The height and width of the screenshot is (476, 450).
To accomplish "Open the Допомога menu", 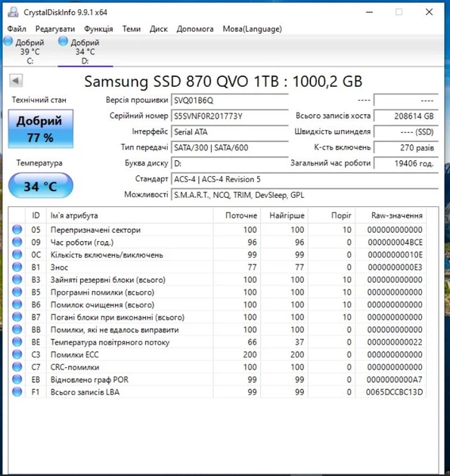I will [195, 29].
